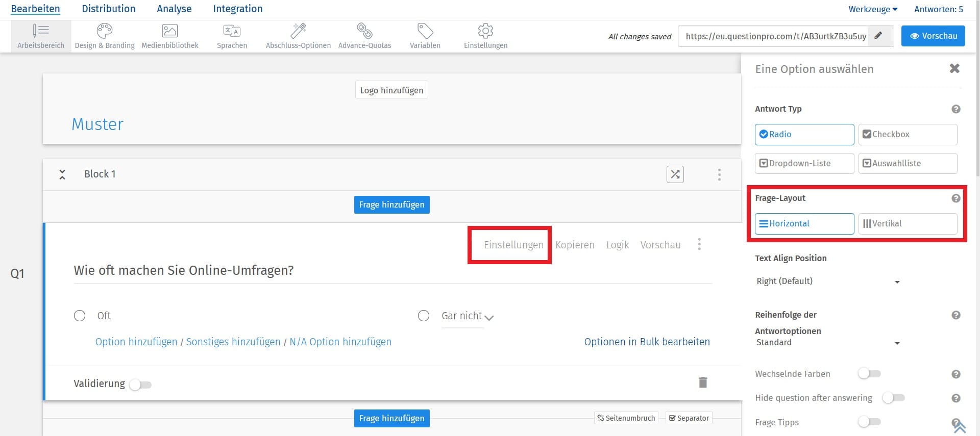
Task: Select the Gar nicht radio option
Action: click(x=424, y=316)
